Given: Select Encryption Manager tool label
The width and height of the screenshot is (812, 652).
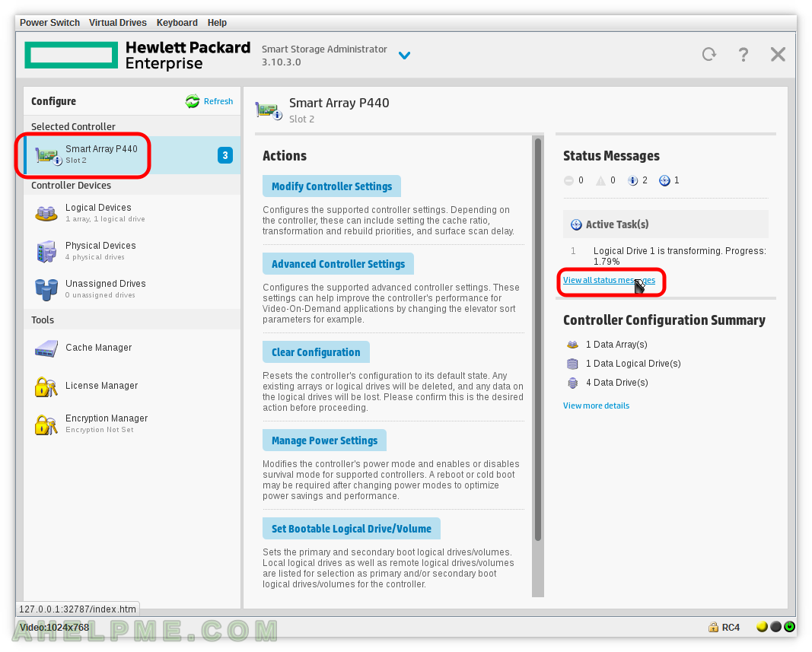Looking at the screenshot, I should coord(107,418).
